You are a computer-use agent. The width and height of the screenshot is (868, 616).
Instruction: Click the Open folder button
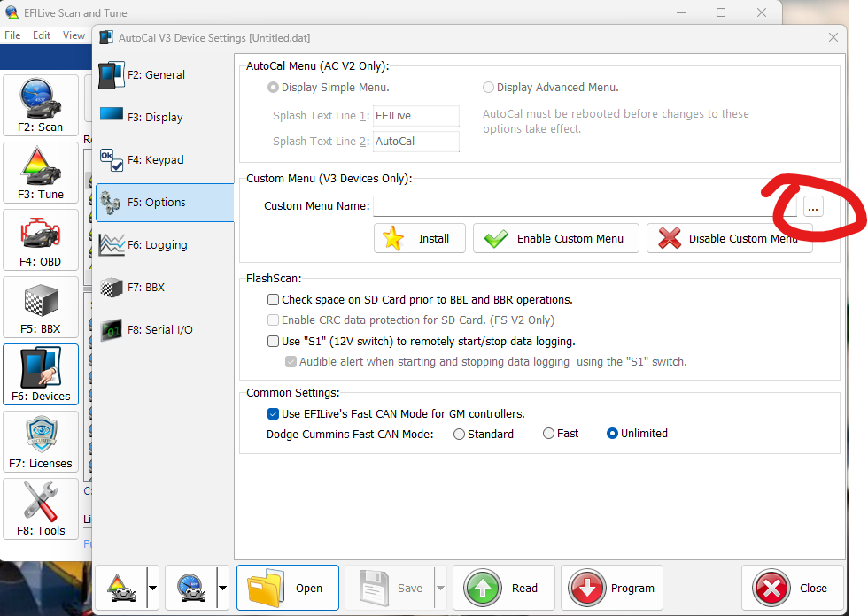pyautogui.click(x=288, y=588)
